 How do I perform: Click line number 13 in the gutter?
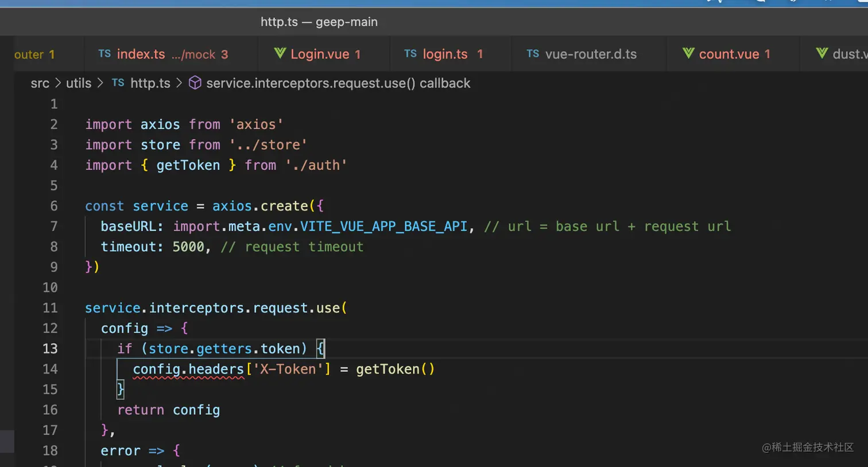pos(50,349)
